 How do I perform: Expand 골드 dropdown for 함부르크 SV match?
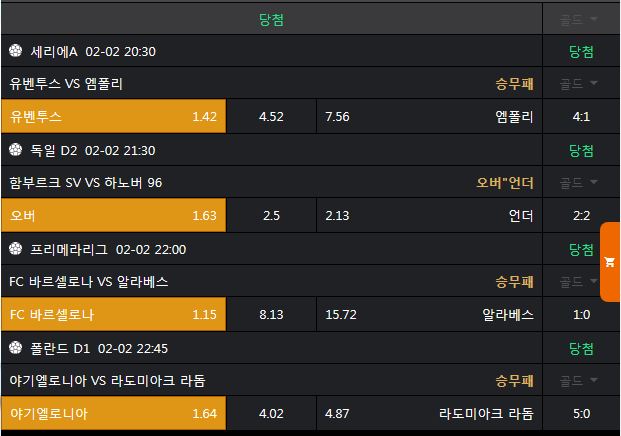(580, 183)
